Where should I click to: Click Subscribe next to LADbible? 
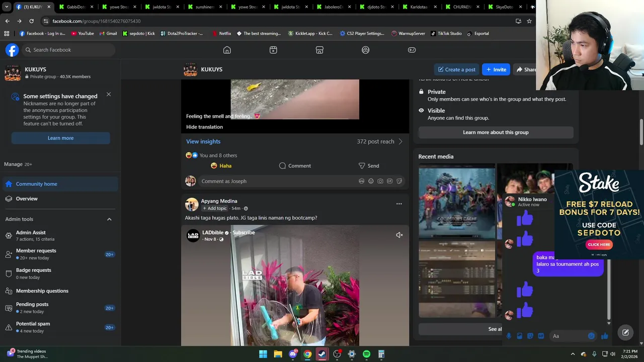[x=244, y=233]
